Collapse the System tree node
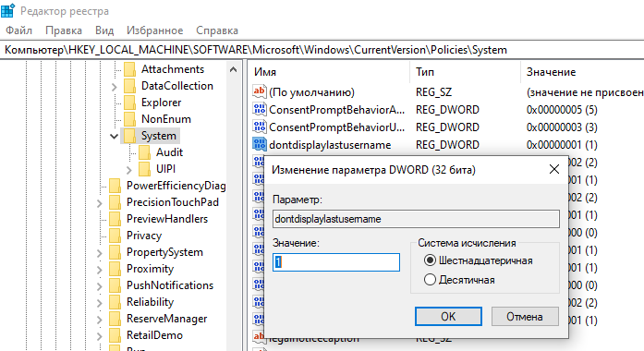Viewport: 644px width, 351px height. [115, 136]
